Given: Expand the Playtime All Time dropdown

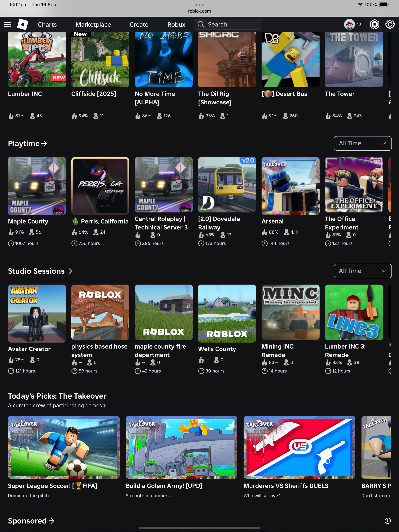Looking at the screenshot, I should (x=362, y=143).
